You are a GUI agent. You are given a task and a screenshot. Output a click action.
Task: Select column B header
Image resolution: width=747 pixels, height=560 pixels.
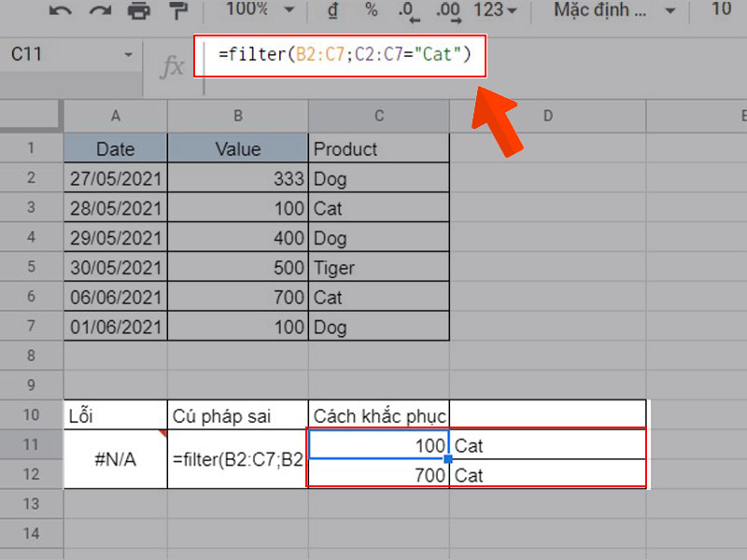pos(238,116)
